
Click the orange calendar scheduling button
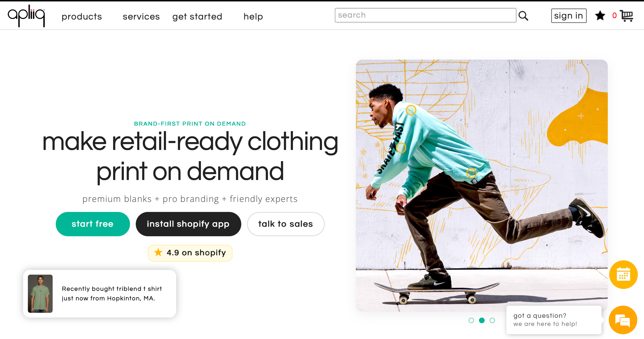(623, 275)
